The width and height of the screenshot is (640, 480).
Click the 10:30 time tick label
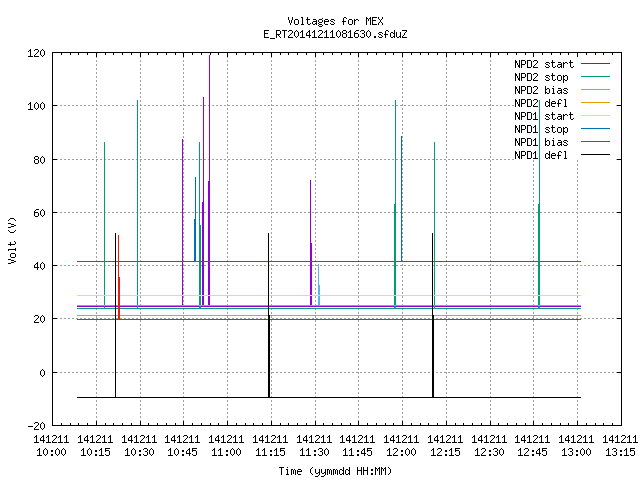click(139, 452)
